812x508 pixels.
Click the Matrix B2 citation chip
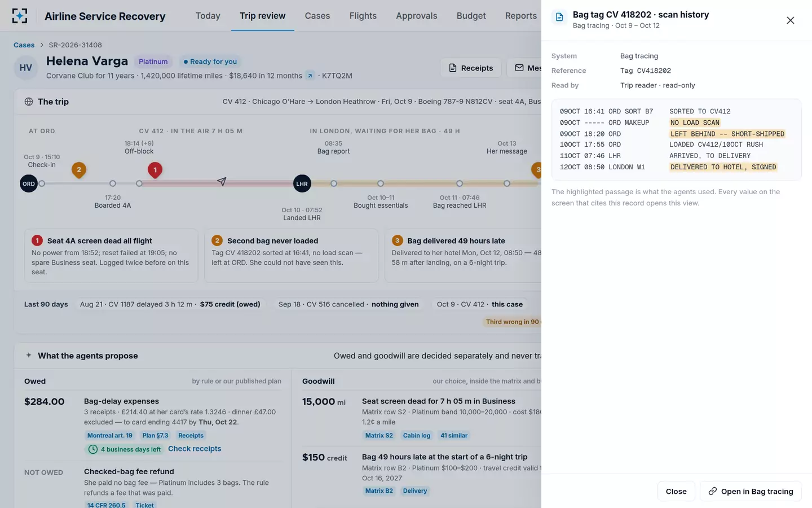click(x=379, y=491)
